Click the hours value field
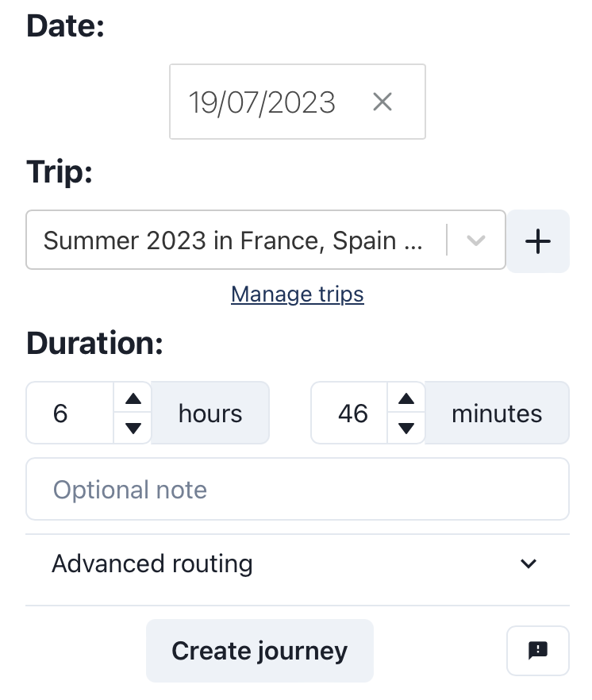The height and width of the screenshot is (700, 592). [x=71, y=413]
